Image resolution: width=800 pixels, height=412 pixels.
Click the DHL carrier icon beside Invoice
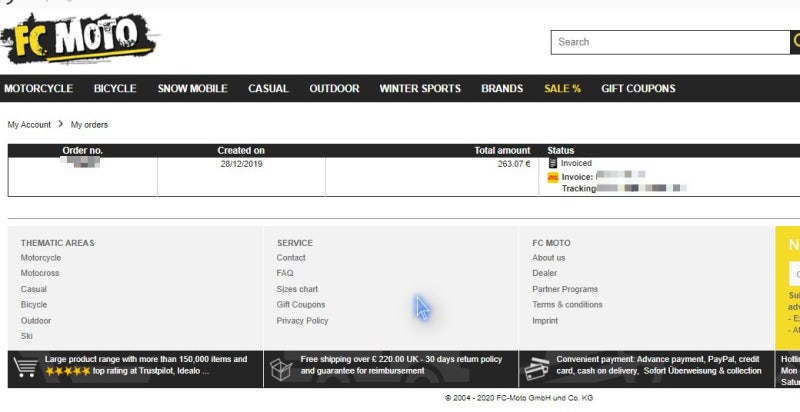click(x=553, y=177)
